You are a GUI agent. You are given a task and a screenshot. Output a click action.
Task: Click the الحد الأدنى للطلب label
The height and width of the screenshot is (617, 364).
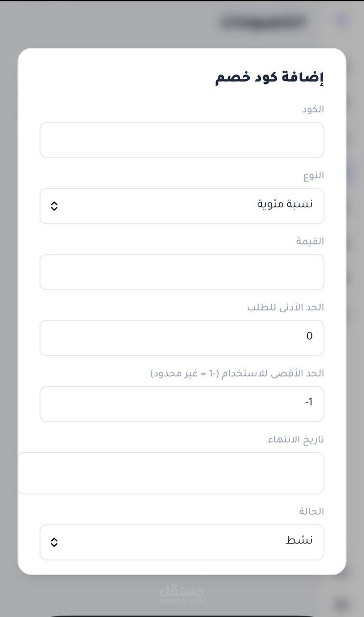coord(285,308)
